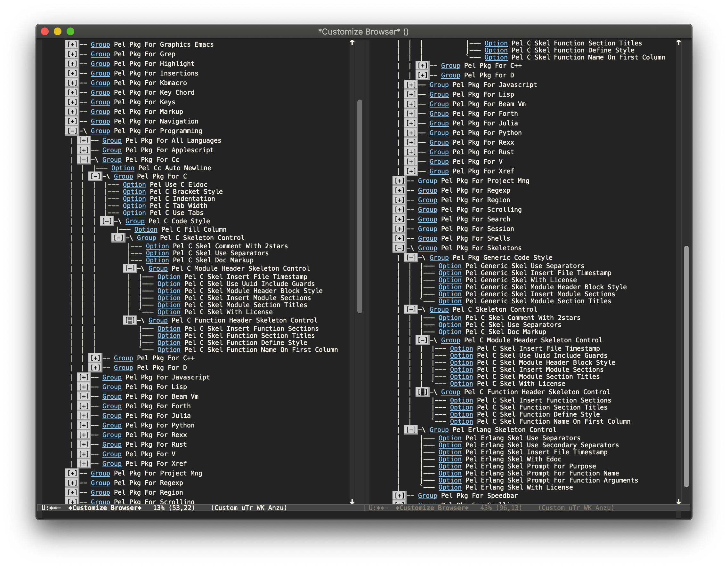Expand Pel Pkg For Shells in right pane

tap(399, 238)
